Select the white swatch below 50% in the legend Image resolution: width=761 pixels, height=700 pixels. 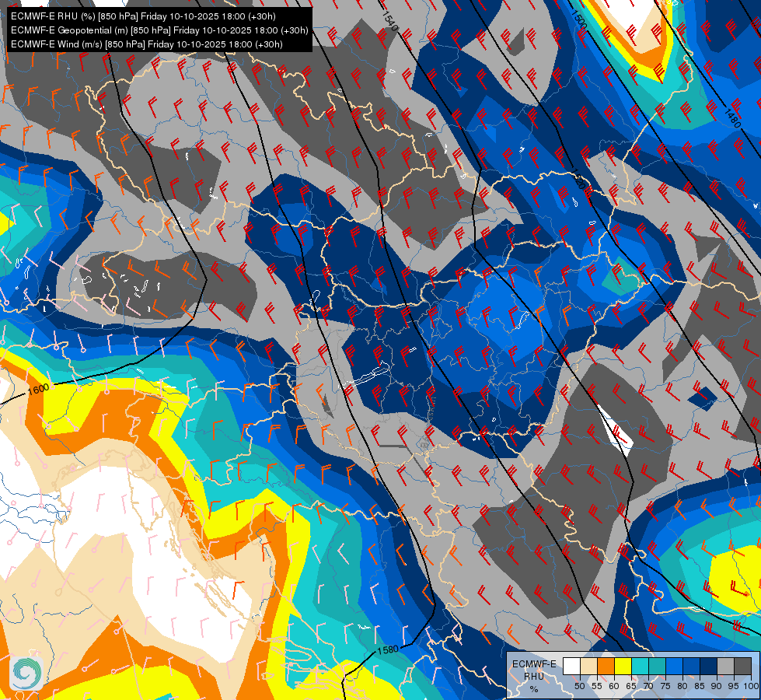coord(571,667)
